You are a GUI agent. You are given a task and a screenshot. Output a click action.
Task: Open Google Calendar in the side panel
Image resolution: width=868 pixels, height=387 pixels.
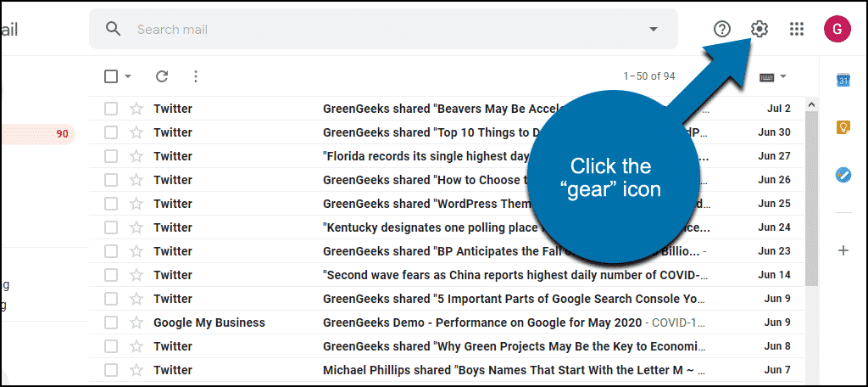coord(843,81)
